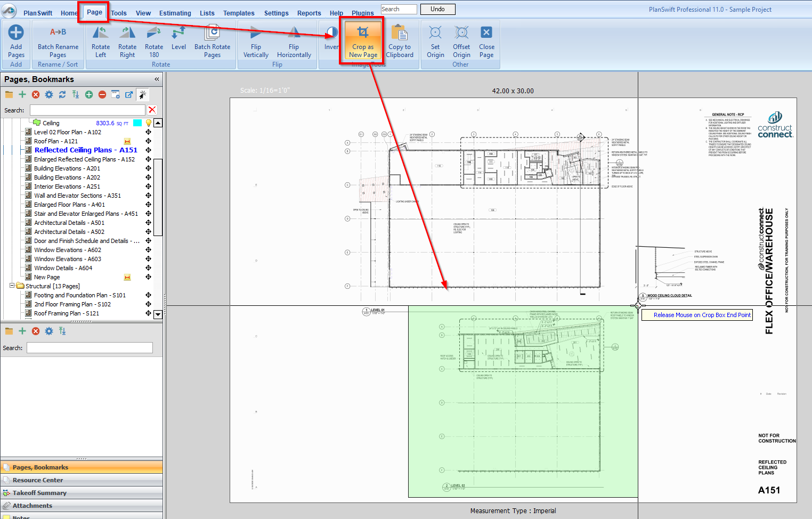Image resolution: width=812 pixels, height=519 pixels.
Task: Click the Pages search input field
Action: tap(87, 110)
